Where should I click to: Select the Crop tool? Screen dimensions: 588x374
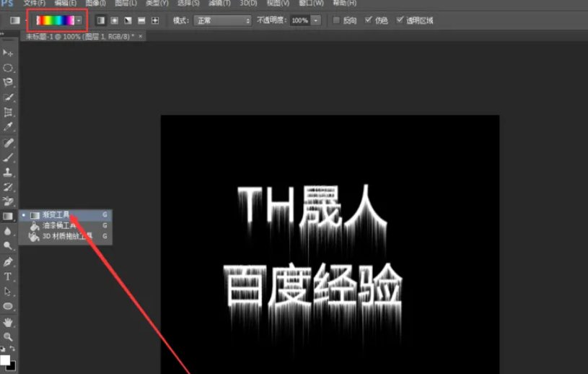point(7,112)
